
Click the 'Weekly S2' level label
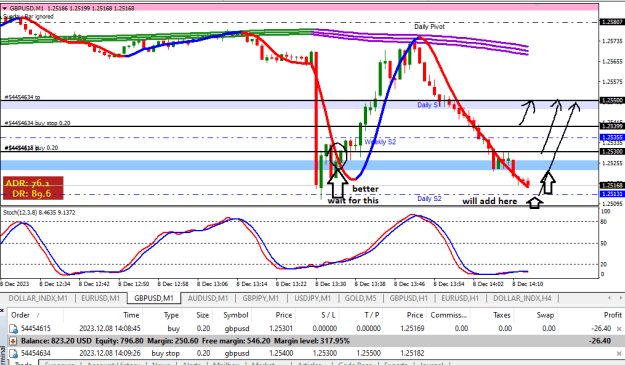[x=380, y=142]
